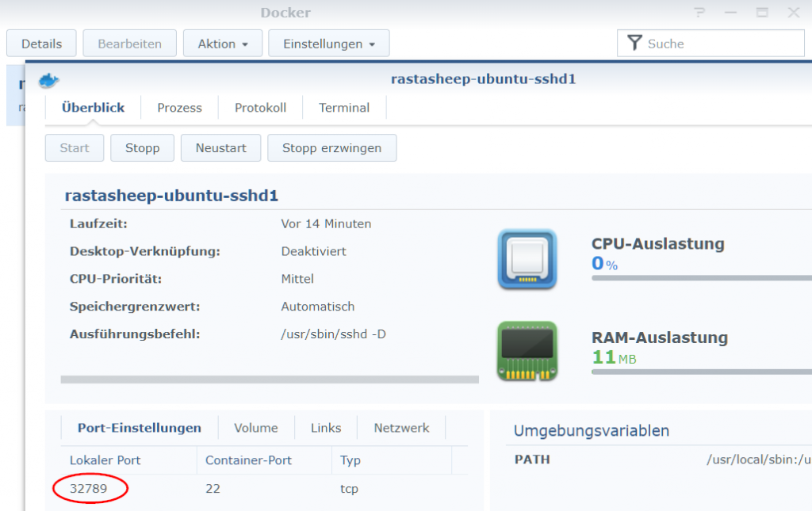This screenshot has height=511, width=812.
Task: Stop the container with the Stopp button
Action: (142, 147)
